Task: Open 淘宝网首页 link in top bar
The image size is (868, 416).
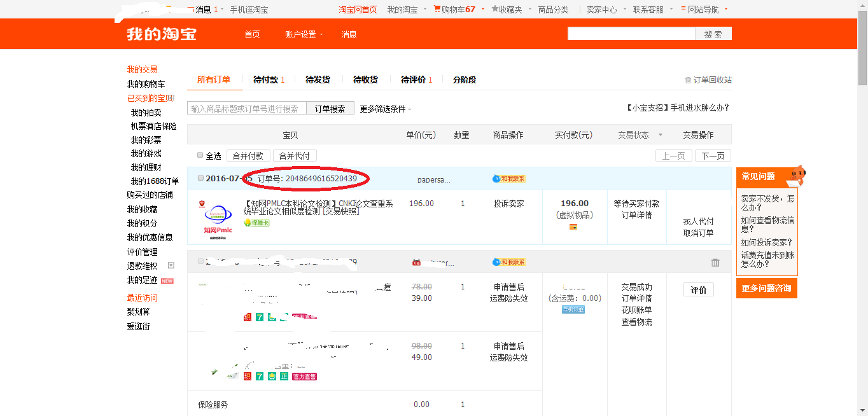Action: 358,10
